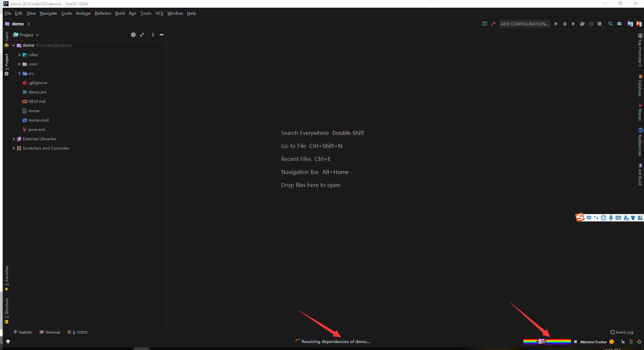Image resolution: width=644 pixels, height=350 pixels.
Task: Toggle the Maven tool window side tab
Action: coord(640,112)
